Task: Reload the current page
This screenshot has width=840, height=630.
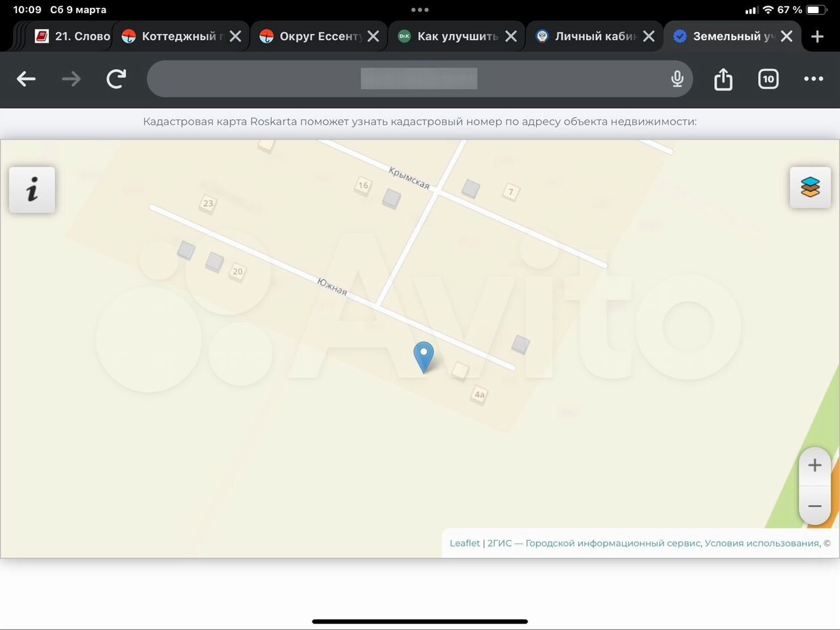Action: coord(116,79)
